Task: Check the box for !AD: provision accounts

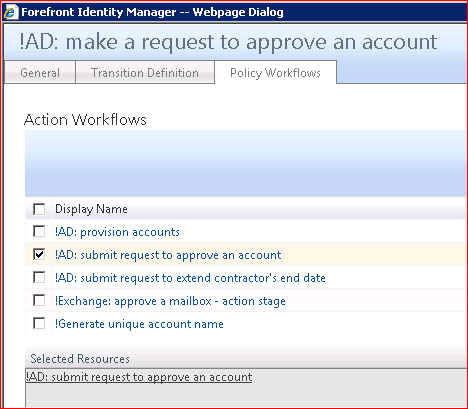Action: coord(39,231)
